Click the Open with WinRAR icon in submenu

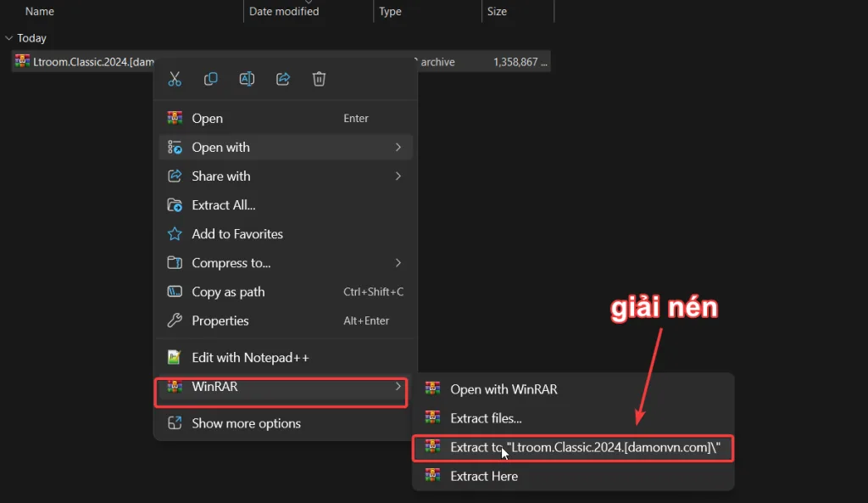(x=434, y=389)
